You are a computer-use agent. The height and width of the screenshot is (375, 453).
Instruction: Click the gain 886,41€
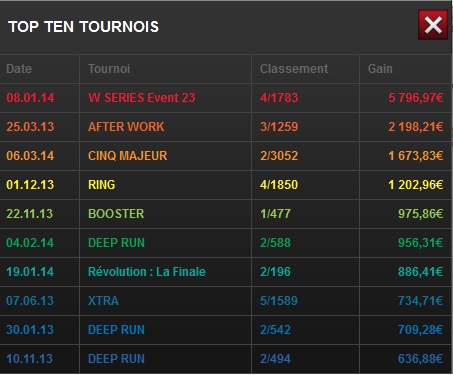coord(420,272)
